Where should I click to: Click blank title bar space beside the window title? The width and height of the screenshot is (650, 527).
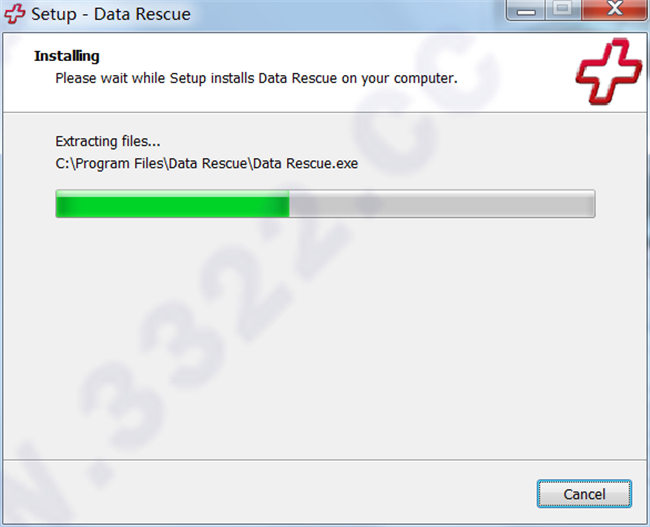(x=348, y=14)
